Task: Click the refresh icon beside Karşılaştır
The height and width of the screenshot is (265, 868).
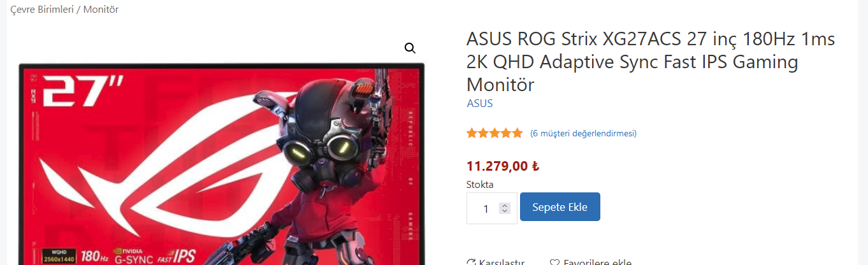Action: (x=472, y=262)
